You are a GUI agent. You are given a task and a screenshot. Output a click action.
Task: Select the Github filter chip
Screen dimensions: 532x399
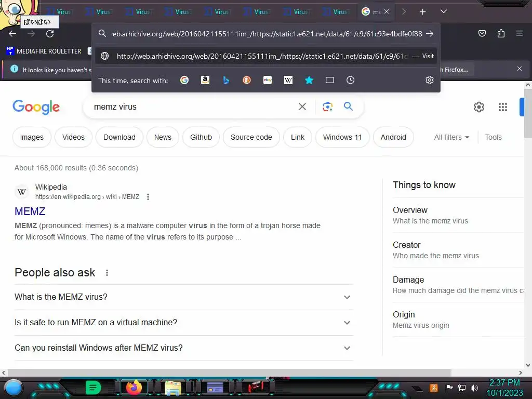pyautogui.click(x=201, y=137)
